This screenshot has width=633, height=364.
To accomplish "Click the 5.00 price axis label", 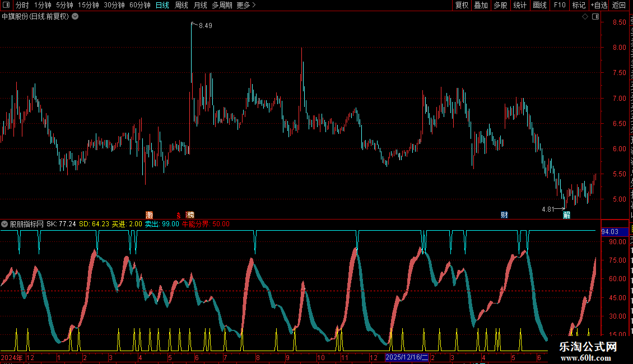I will 620,199.
